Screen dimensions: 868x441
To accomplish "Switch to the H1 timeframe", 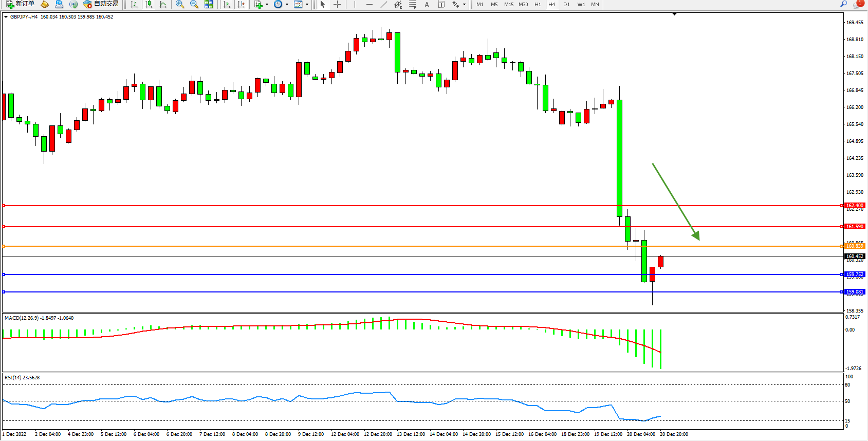I will point(538,4).
